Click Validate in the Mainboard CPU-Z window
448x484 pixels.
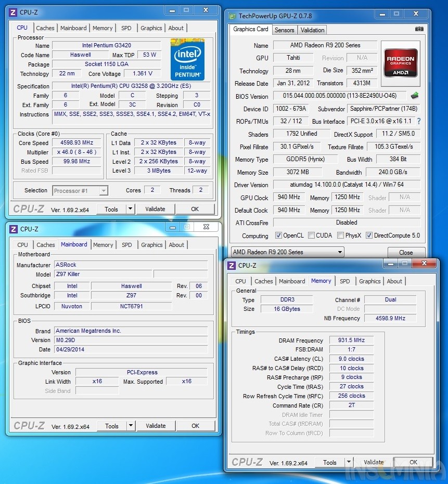[x=156, y=426]
